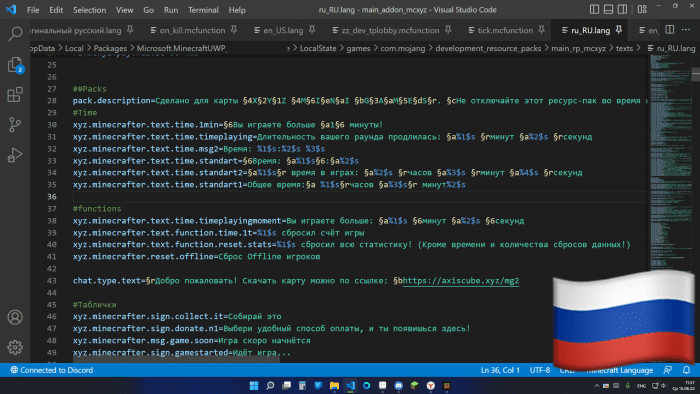The width and height of the screenshot is (700, 394).
Task: Click Connected to Discord status item
Action: [x=51, y=370]
